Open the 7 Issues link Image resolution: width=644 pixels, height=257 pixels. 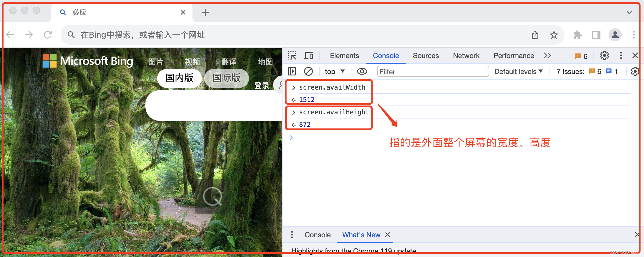(x=587, y=71)
